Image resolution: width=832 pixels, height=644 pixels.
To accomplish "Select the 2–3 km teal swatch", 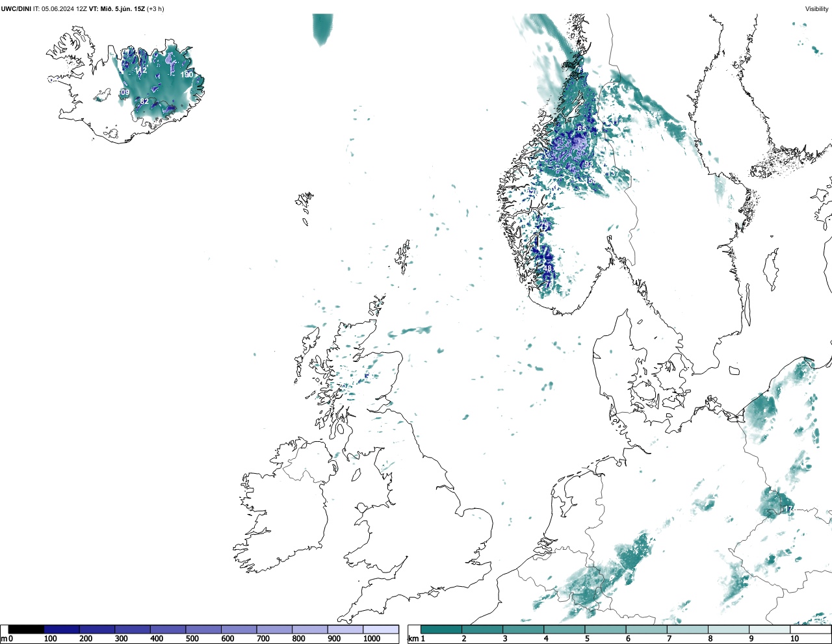I will [x=482, y=630].
